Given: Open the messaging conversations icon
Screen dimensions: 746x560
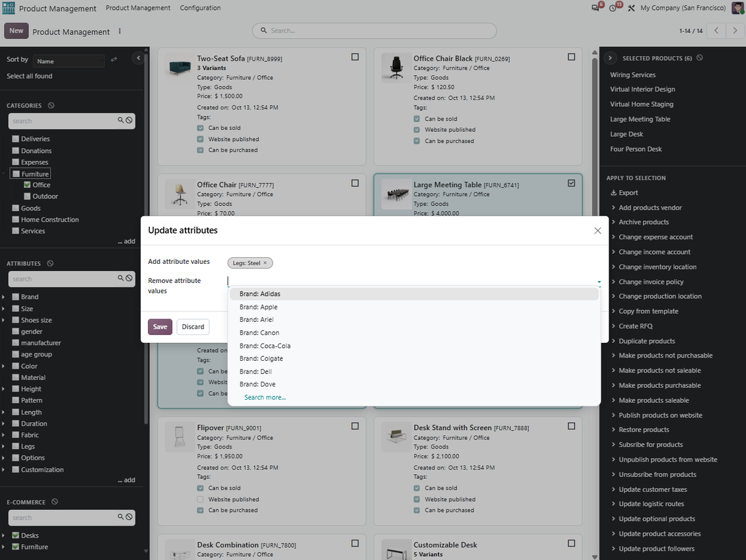Looking at the screenshot, I should 595,8.
